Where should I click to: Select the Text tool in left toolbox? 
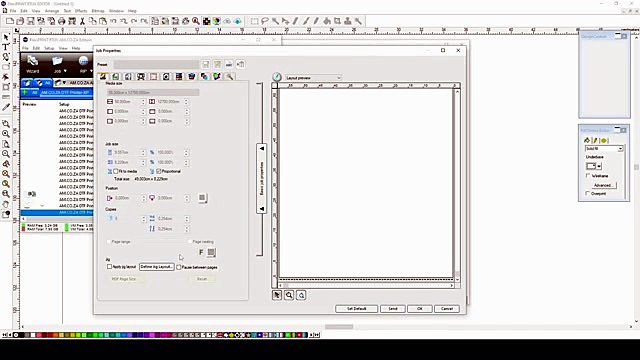point(6,47)
